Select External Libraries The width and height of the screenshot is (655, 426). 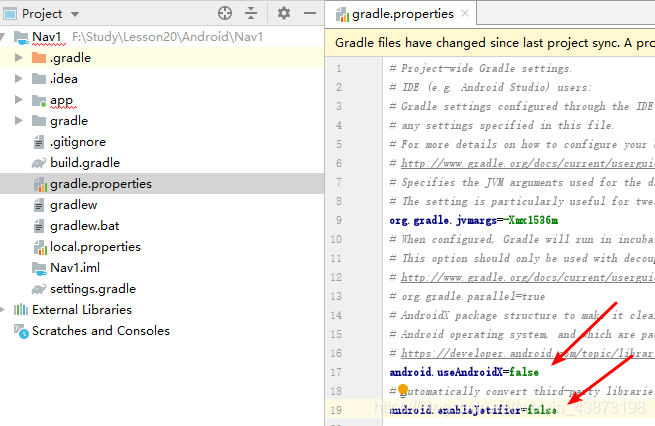(82, 309)
